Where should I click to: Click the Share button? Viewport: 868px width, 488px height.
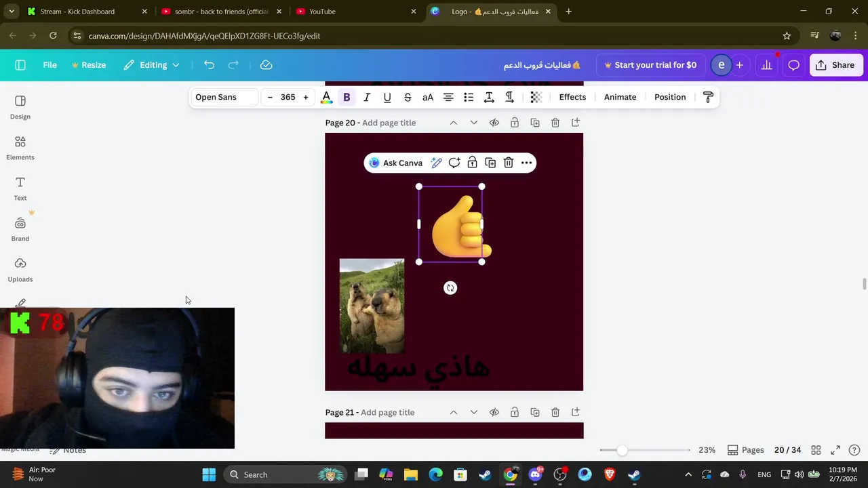(835, 65)
